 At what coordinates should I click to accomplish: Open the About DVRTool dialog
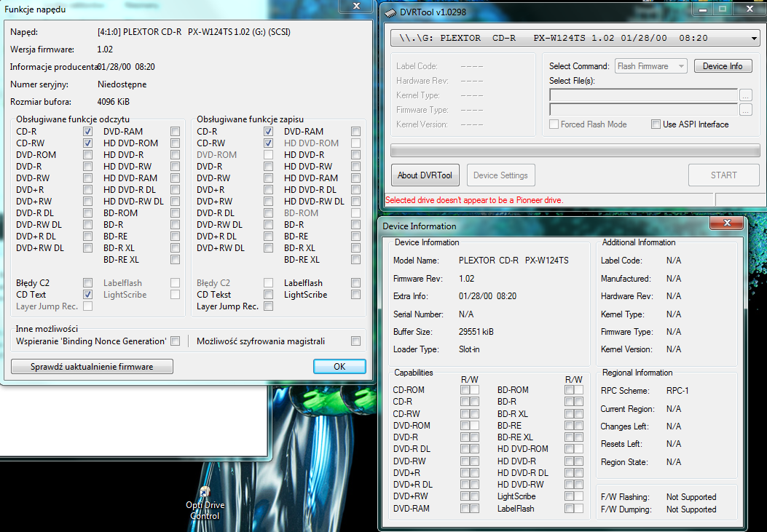point(425,175)
